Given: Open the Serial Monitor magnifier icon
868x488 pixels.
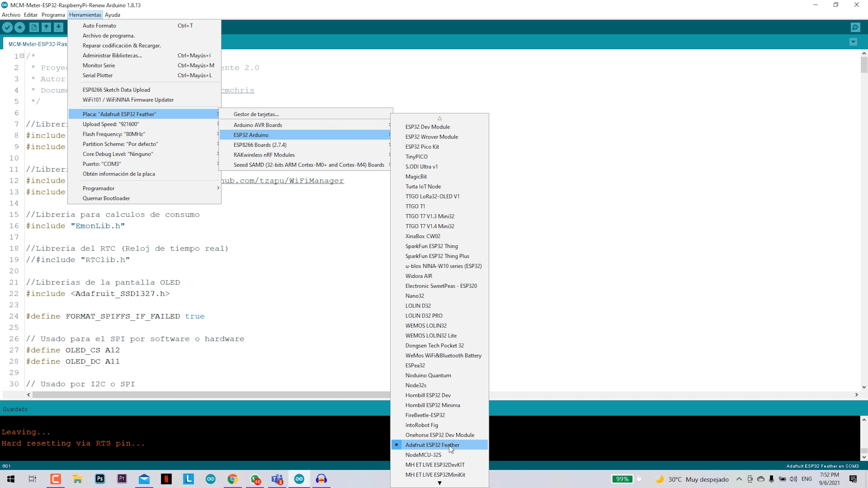Looking at the screenshot, I should (856, 28).
